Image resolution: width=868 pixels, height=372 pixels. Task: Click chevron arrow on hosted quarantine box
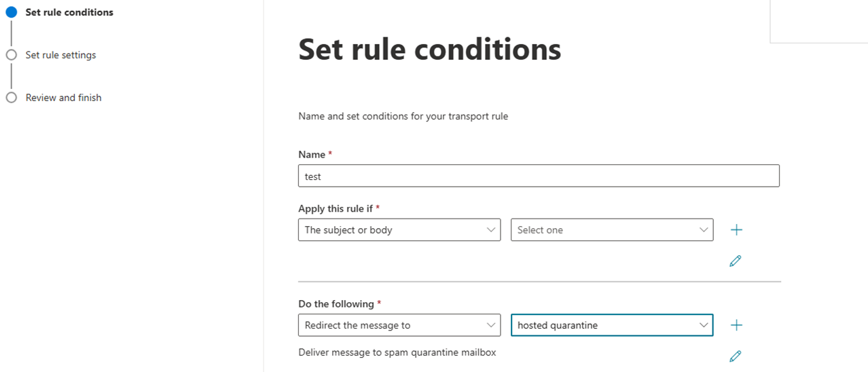tap(704, 325)
